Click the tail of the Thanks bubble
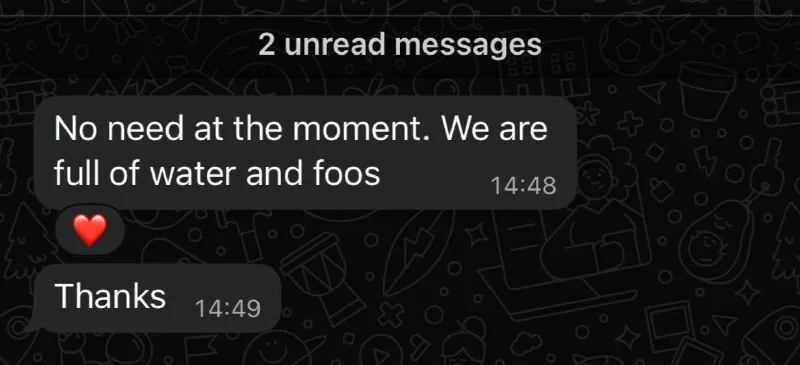800x365 pixels. point(32,326)
